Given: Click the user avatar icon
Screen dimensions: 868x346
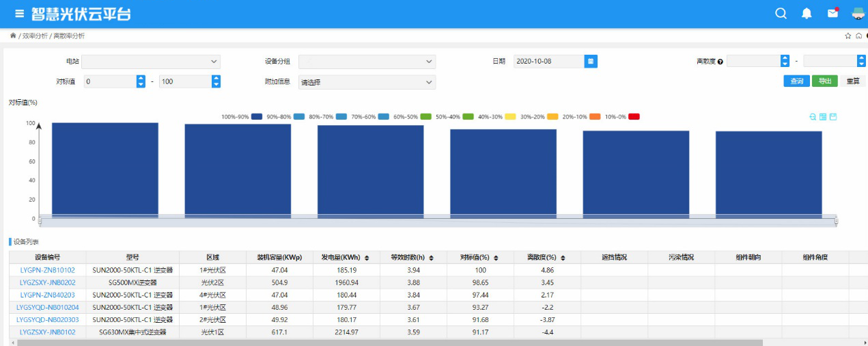Looking at the screenshot, I should tap(858, 14).
